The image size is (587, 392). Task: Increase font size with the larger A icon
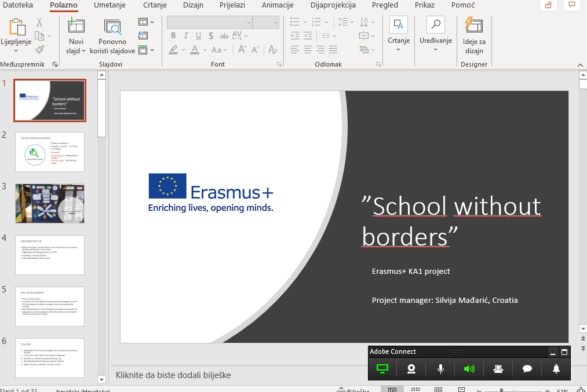click(x=242, y=49)
